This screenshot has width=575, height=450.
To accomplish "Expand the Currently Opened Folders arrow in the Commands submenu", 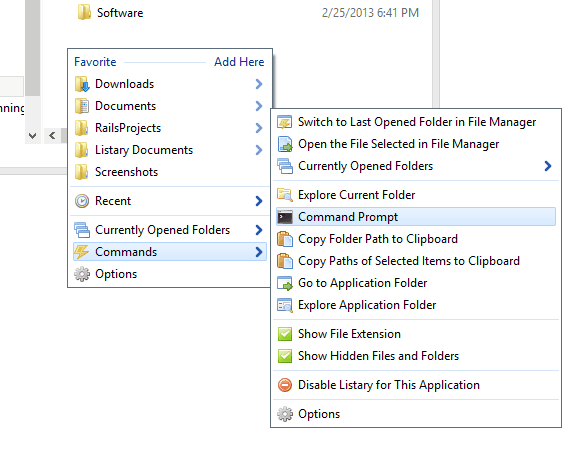I will click(x=548, y=166).
